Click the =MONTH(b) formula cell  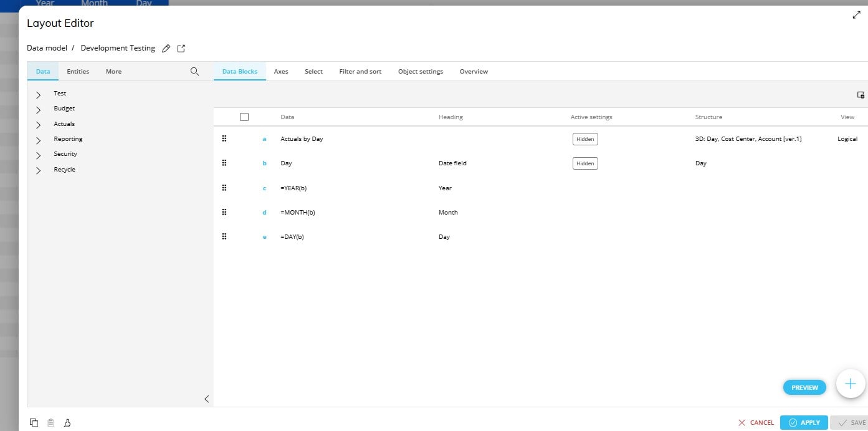[298, 213]
